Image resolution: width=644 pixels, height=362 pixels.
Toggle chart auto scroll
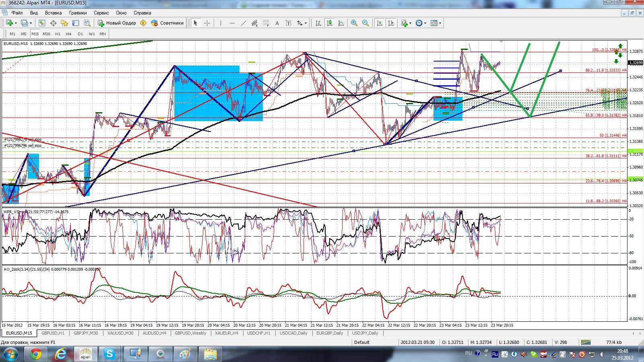(379, 23)
